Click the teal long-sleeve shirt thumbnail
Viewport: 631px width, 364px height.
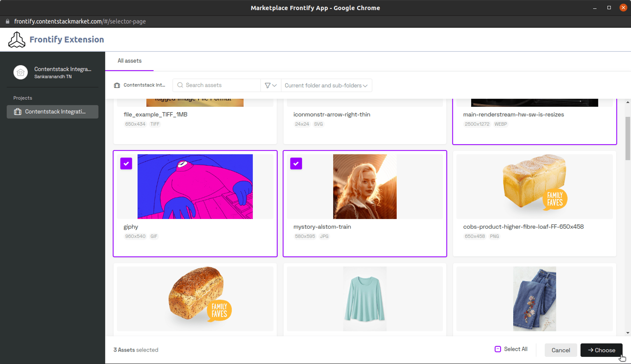click(365, 299)
